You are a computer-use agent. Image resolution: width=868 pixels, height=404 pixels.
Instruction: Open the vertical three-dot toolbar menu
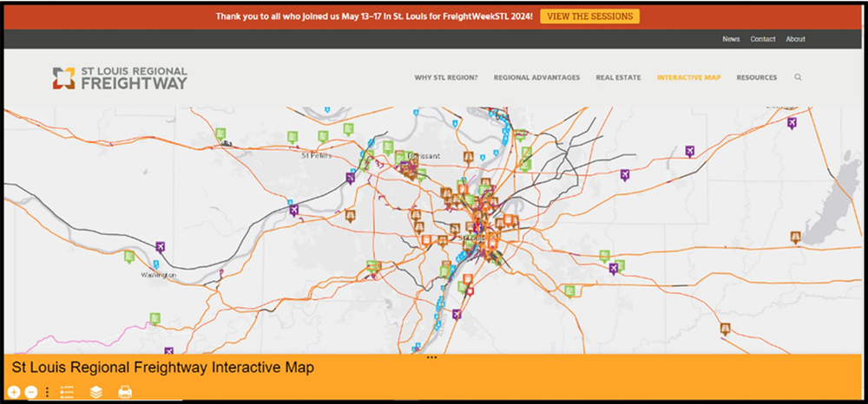click(x=48, y=392)
